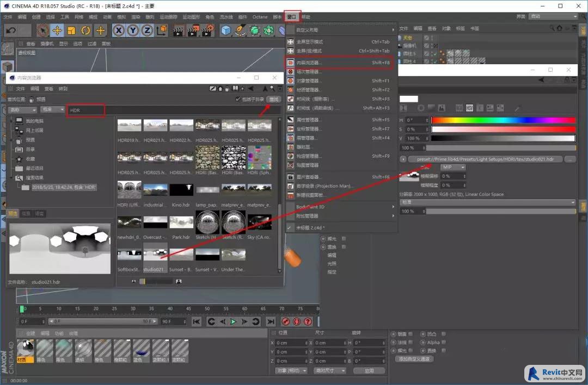Open size mode dropdown in coordinates

[330, 370]
